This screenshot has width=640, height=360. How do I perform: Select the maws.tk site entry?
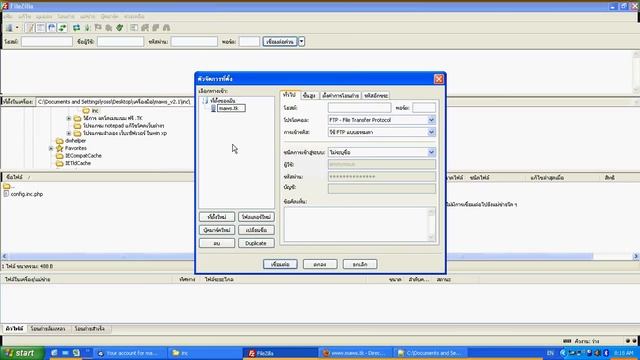tap(231, 108)
